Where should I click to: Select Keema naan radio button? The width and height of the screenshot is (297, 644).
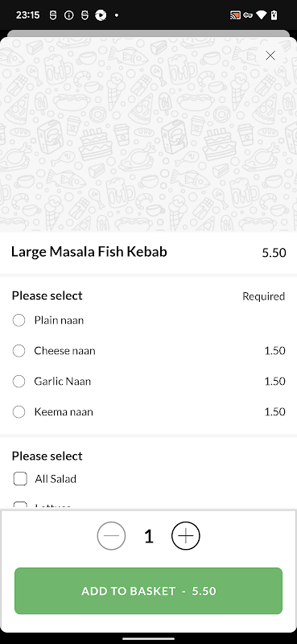tap(19, 411)
